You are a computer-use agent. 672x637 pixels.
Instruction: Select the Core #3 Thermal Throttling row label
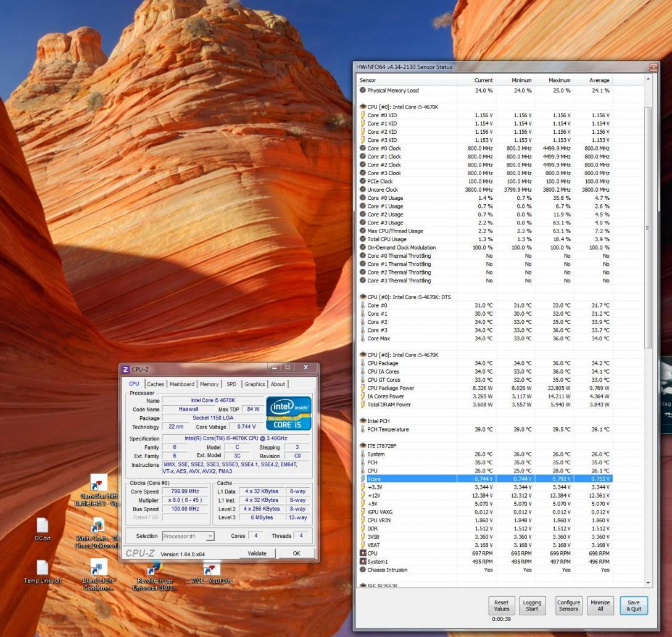click(x=399, y=281)
